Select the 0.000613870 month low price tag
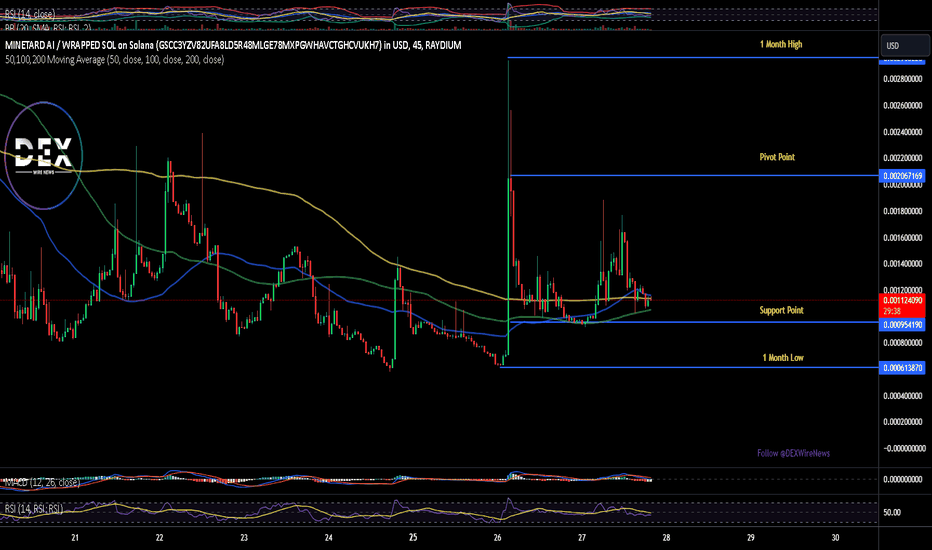Image resolution: width=932 pixels, height=550 pixels. (902, 368)
